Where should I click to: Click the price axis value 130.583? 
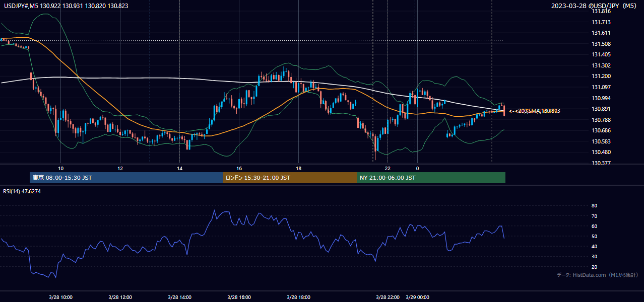coord(601,141)
